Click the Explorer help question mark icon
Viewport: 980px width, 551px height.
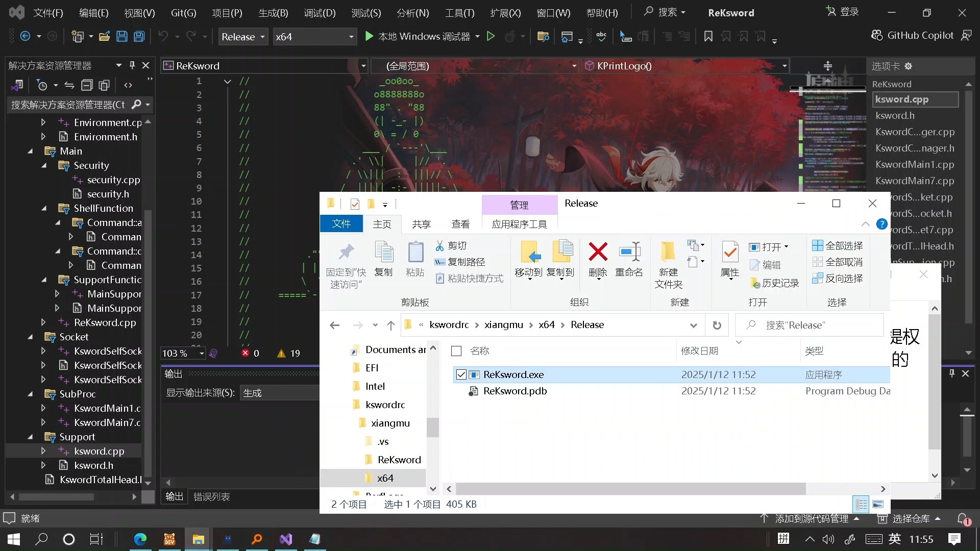pyautogui.click(x=881, y=224)
